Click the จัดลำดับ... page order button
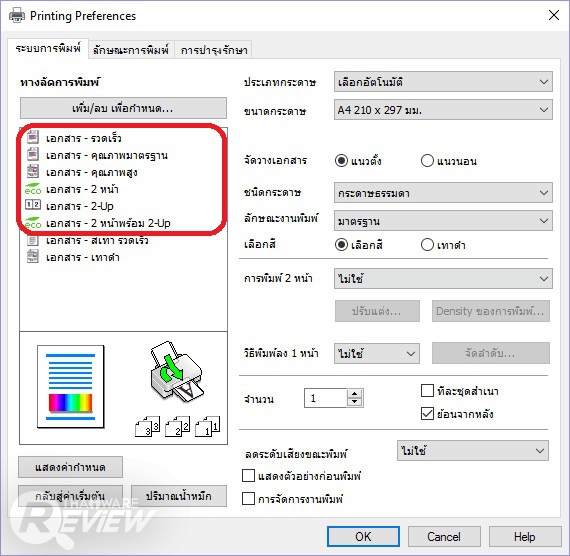This screenshot has width=570, height=556. tap(491, 353)
